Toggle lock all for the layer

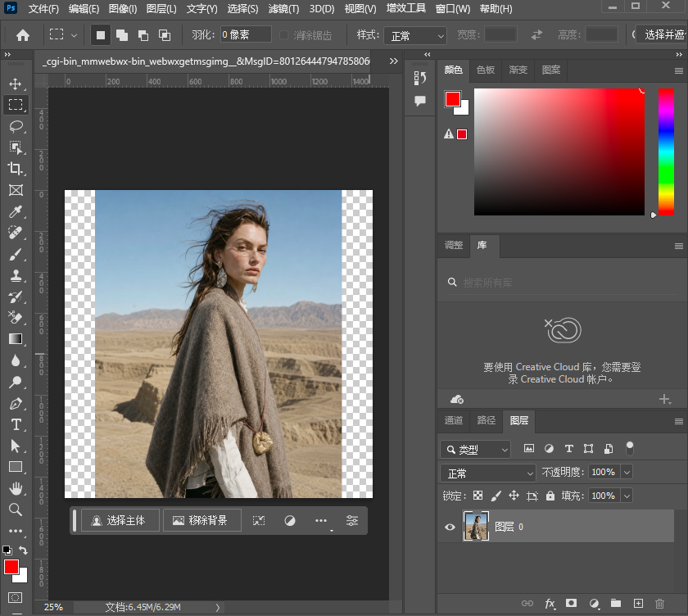tap(550, 496)
